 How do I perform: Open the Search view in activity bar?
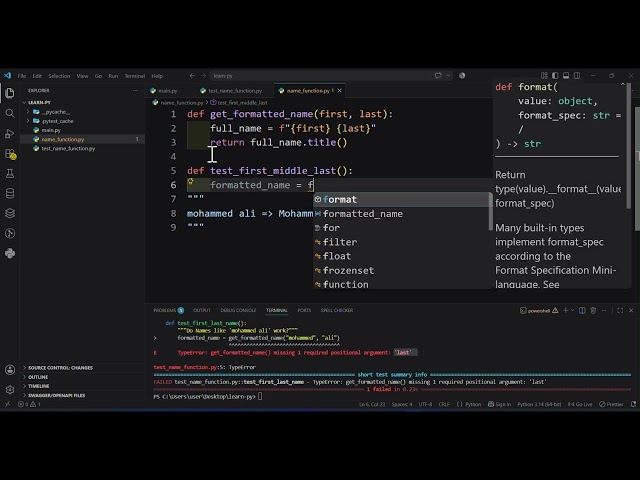[x=10, y=113]
